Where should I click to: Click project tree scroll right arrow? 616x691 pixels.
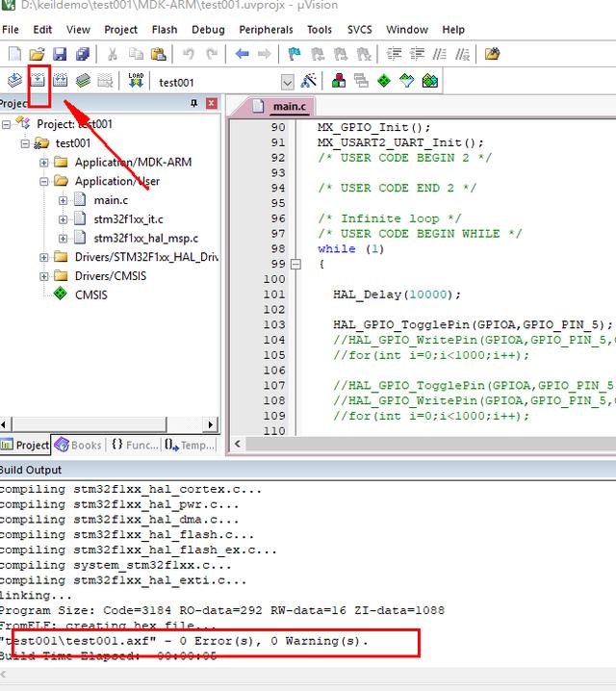pos(210,424)
